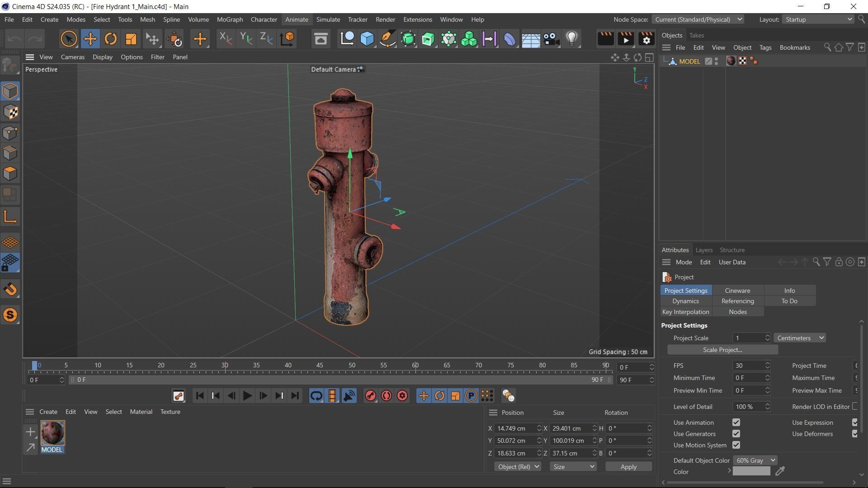
Task: Open the Centimeters unit dropdown
Action: pos(800,338)
